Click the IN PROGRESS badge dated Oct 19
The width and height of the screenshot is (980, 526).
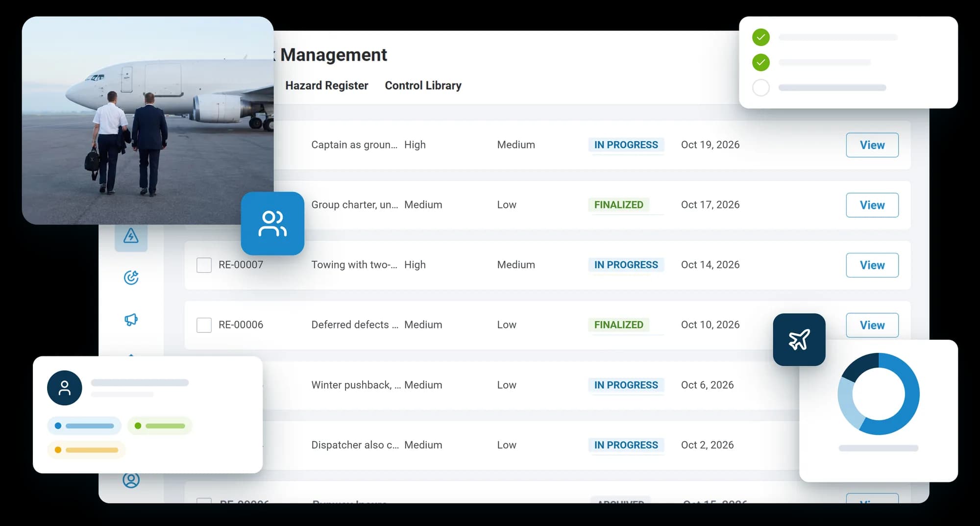pos(626,145)
